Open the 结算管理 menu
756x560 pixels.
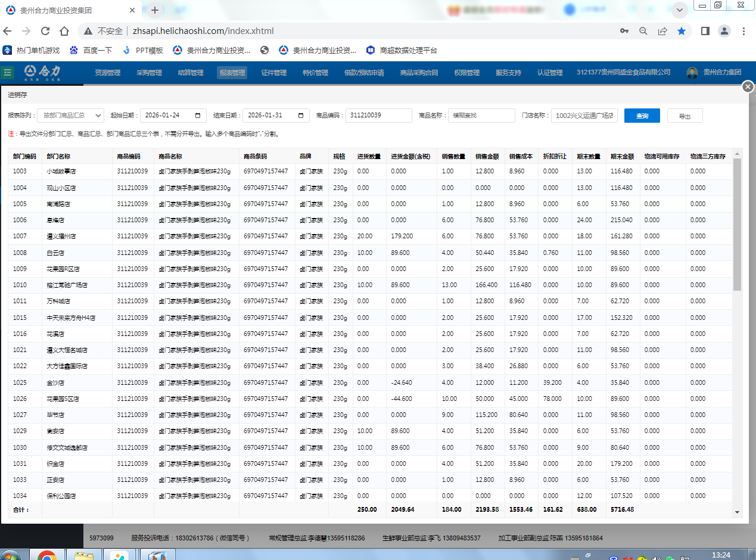click(x=191, y=73)
